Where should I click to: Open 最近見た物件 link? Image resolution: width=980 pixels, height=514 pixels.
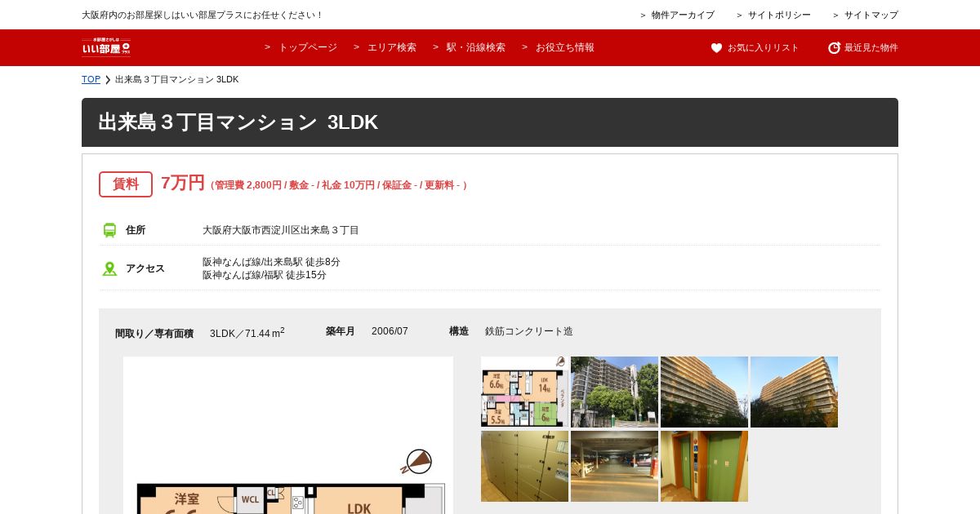coord(871,48)
